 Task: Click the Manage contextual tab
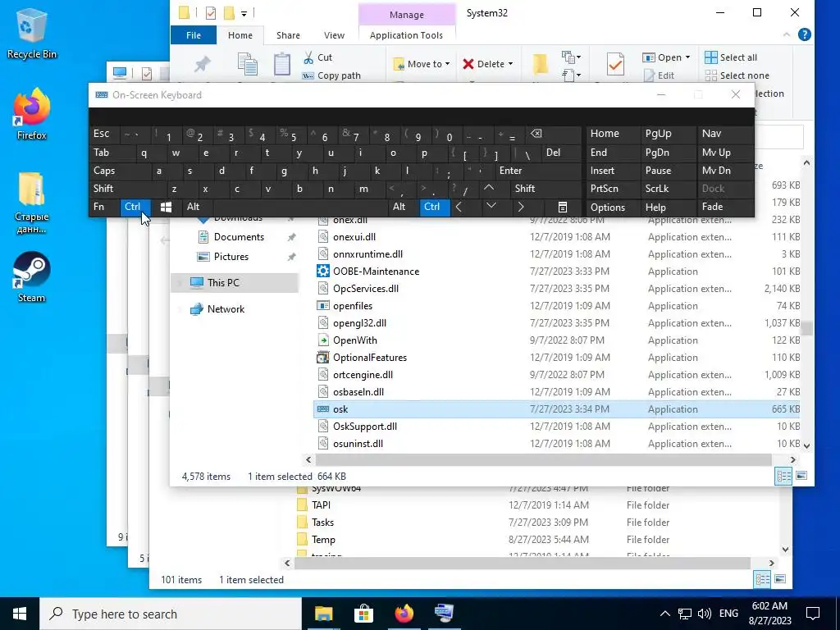point(407,15)
